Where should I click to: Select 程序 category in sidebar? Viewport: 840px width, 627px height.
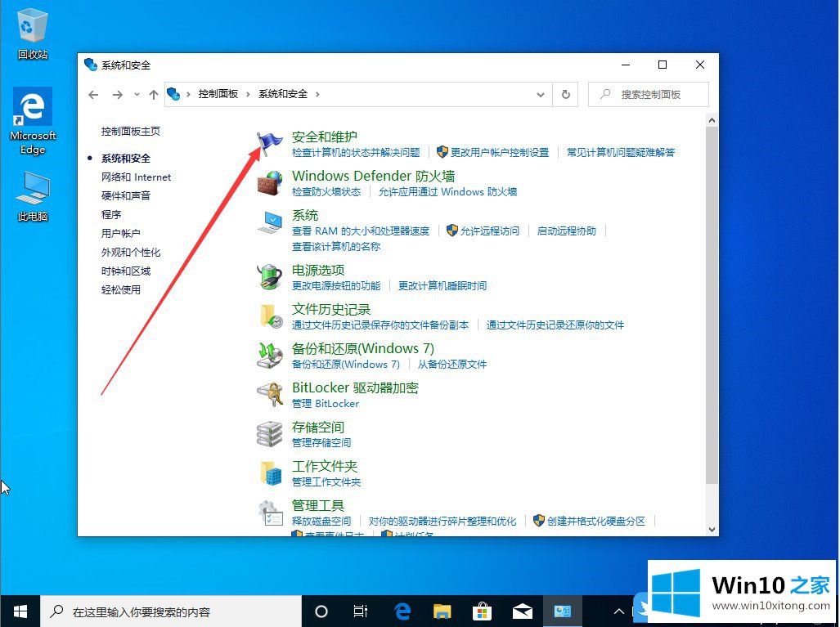[111, 214]
